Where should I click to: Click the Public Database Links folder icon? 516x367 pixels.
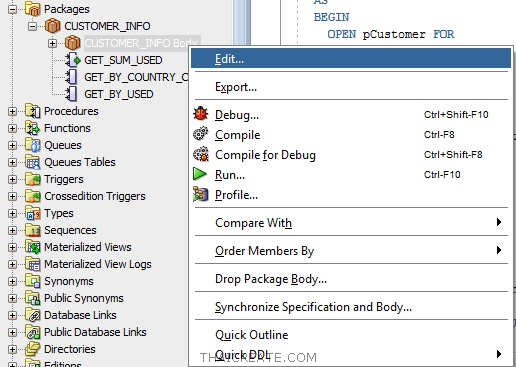pyautogui.click(x=33, y=332)
